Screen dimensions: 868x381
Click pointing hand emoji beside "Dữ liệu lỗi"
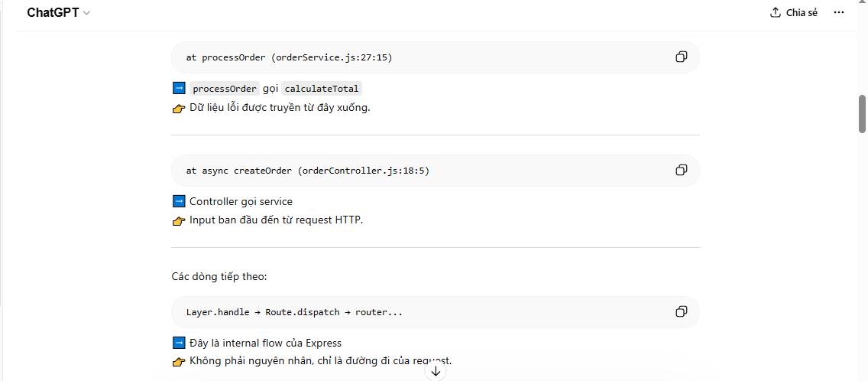coord(179,108)
